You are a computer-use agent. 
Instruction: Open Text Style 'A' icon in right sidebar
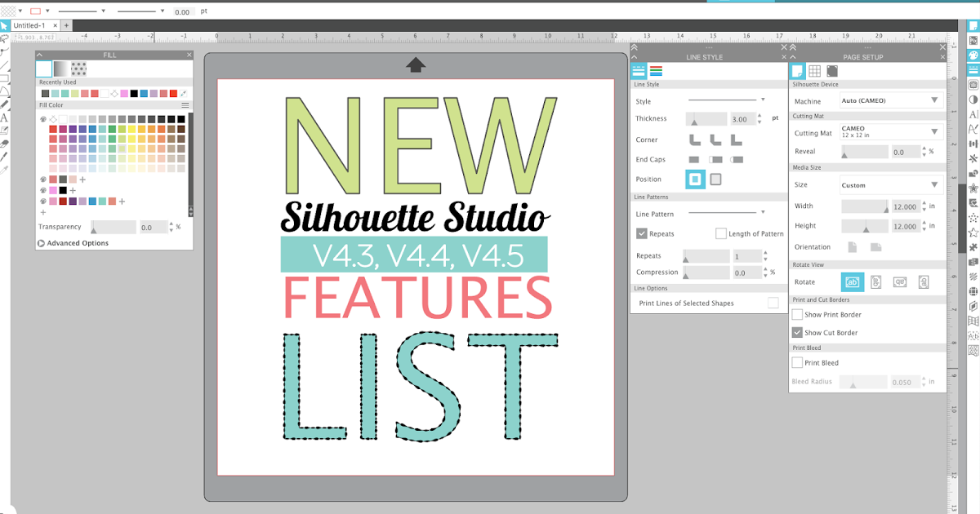[973, 114]
